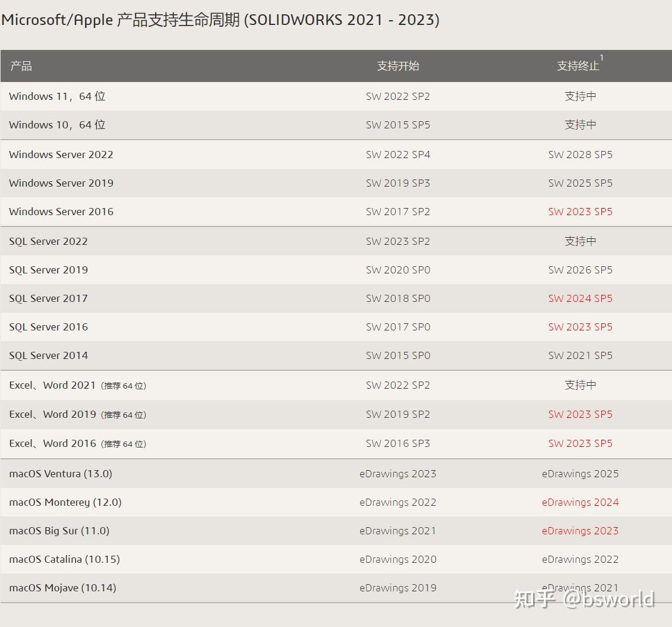
Task: Select the SQL Server 2014 row label
Action: 48,355
